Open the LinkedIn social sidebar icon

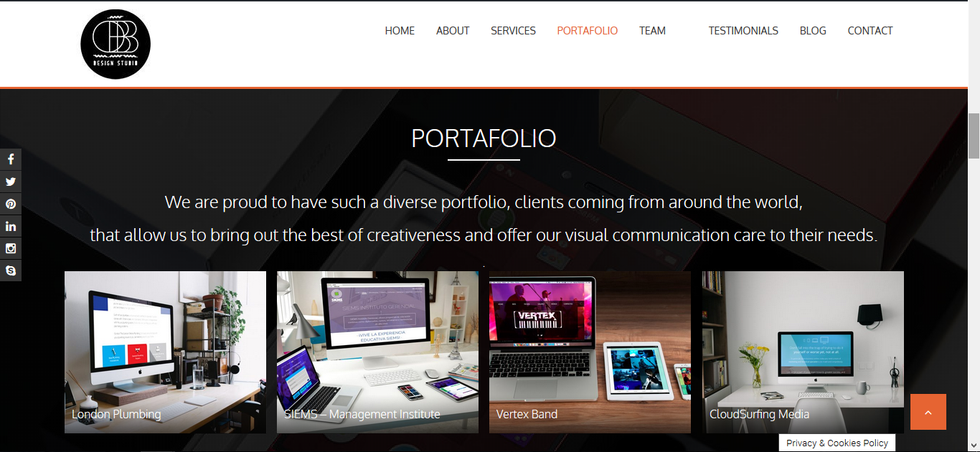point(11,226)
